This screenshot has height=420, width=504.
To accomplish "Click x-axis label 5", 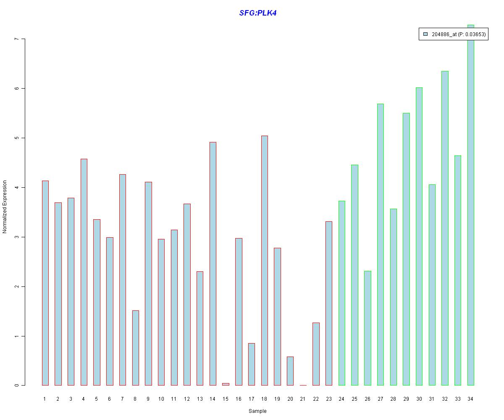I will pyautogui.click(x=96, y=399).
